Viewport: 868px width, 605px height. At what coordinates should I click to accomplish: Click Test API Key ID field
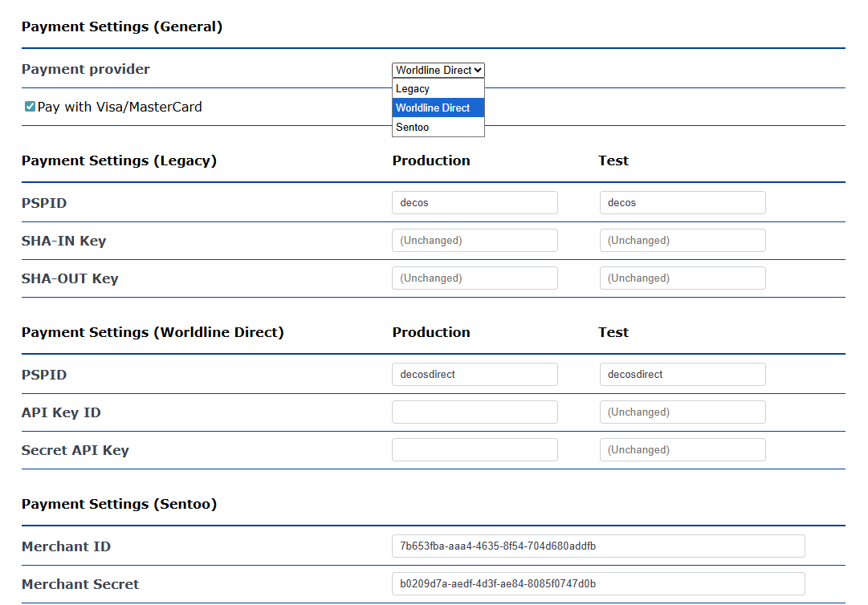pyautogui.click(x=683, y=412)
